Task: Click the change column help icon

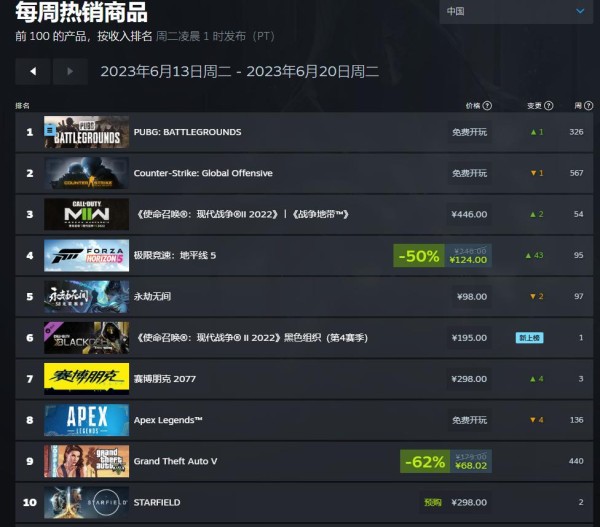Action: tap(548, 106)
